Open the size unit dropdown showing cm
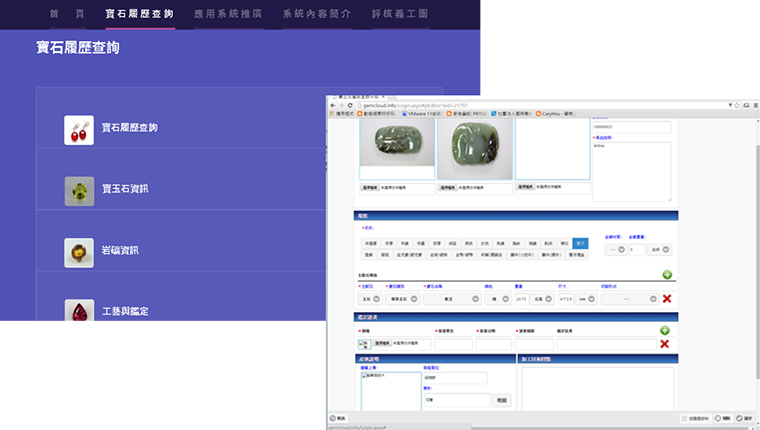 click(586, 299)
